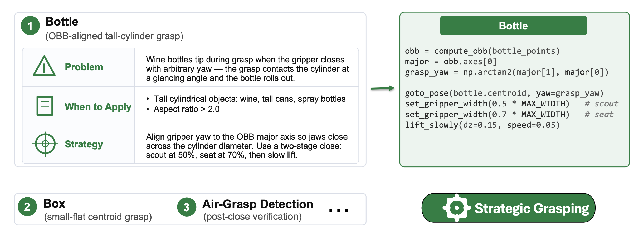Click the lift_slowly code line
The height and width of the screenshot is (236, 644).
click(x=482, y=125)
